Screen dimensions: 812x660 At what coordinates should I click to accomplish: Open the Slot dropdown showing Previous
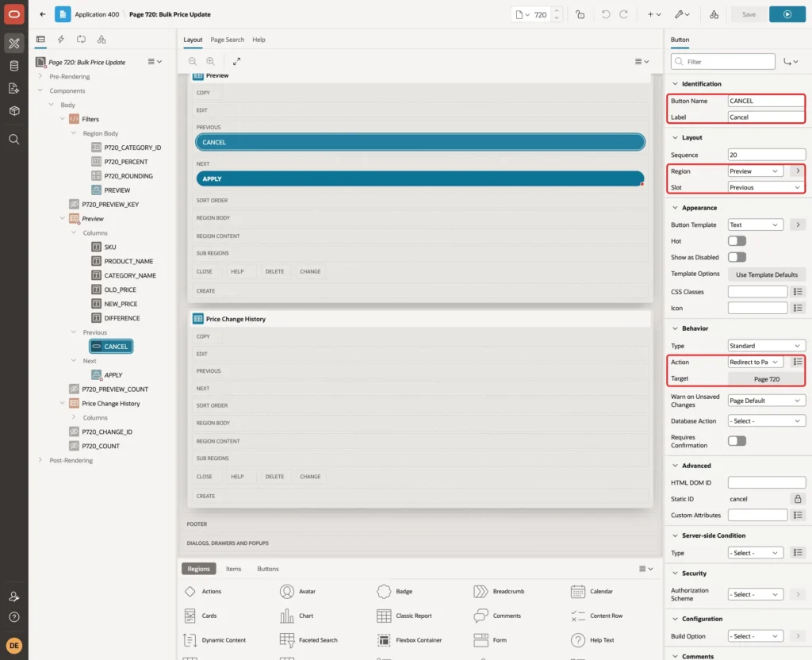(767, 187)
